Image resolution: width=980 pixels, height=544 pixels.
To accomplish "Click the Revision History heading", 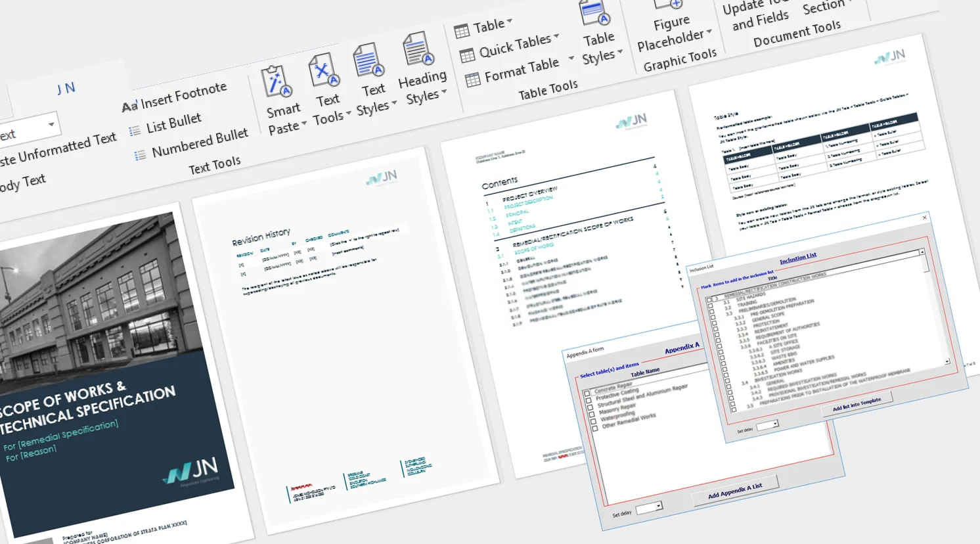I will tap(261, 237).
